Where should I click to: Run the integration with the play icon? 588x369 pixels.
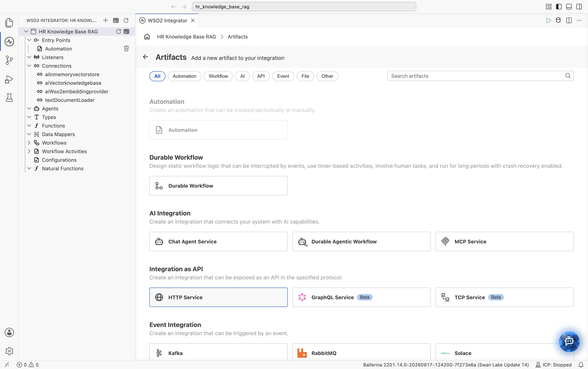pyautogui.click(x=549, y=20)
